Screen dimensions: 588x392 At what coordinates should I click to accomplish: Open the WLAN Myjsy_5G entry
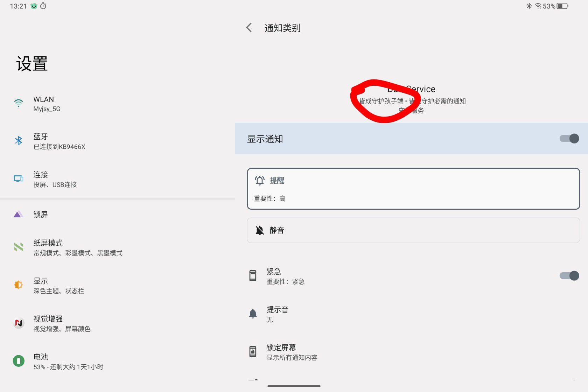click(x=118, y=104)
